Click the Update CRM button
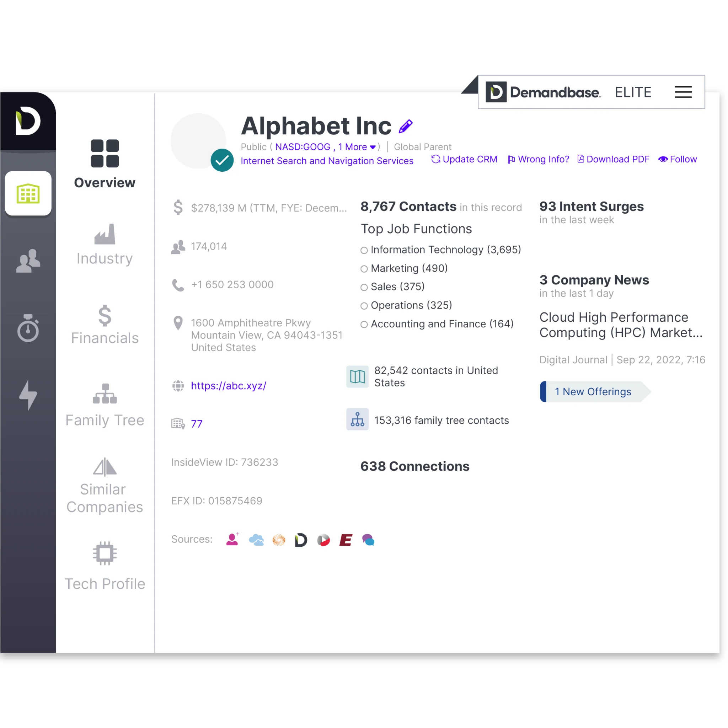The height and width of the screenshot is (728, 728). pos(465,159)
